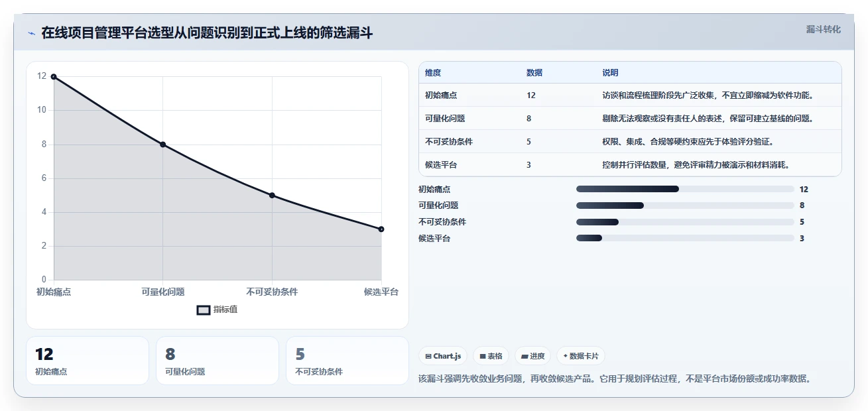This screenshot has width=868, height=411.
Task: Click the 指标值 legend label
Action: click(x=225, y=310)
